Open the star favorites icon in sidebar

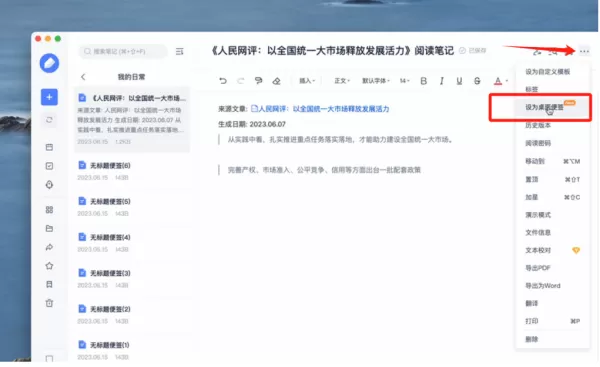[49, 266]
